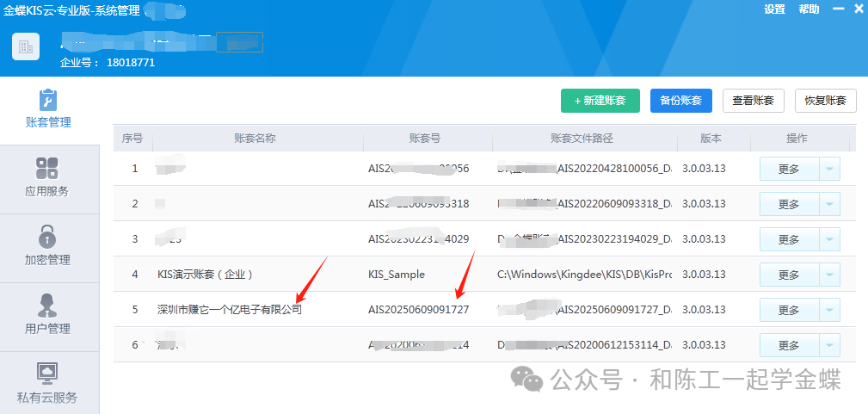The image size is (868, 414).
Task: Click the 新建账套 button
Action: [600, 101]
